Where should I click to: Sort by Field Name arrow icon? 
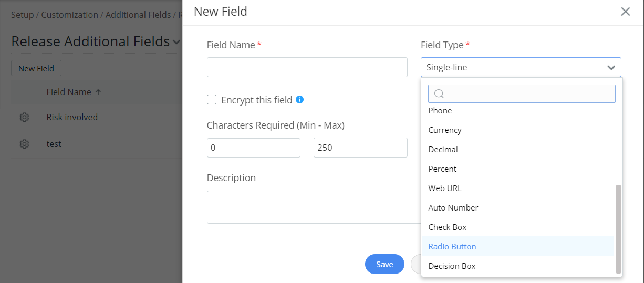coord(98,92)
